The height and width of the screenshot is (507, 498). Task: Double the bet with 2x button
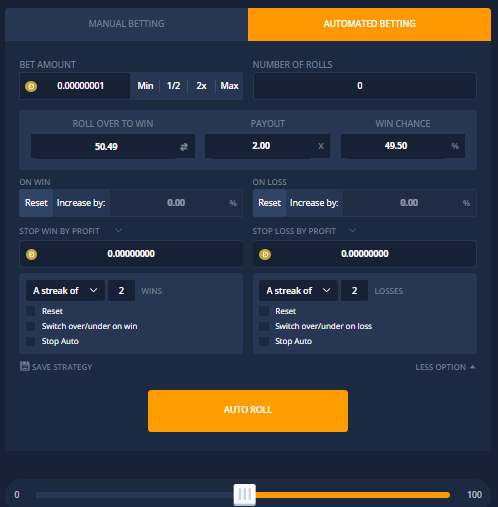(201, 86)
